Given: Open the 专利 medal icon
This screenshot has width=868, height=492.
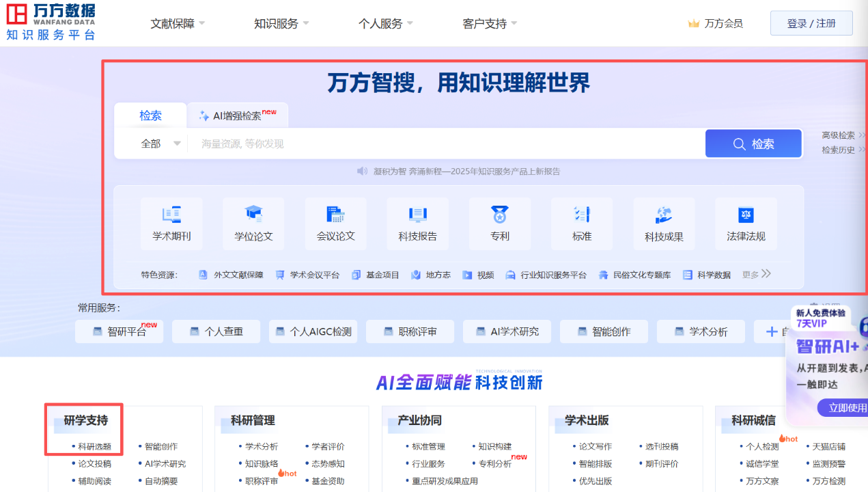Looking at the screenshot, I should click(500, 215).
